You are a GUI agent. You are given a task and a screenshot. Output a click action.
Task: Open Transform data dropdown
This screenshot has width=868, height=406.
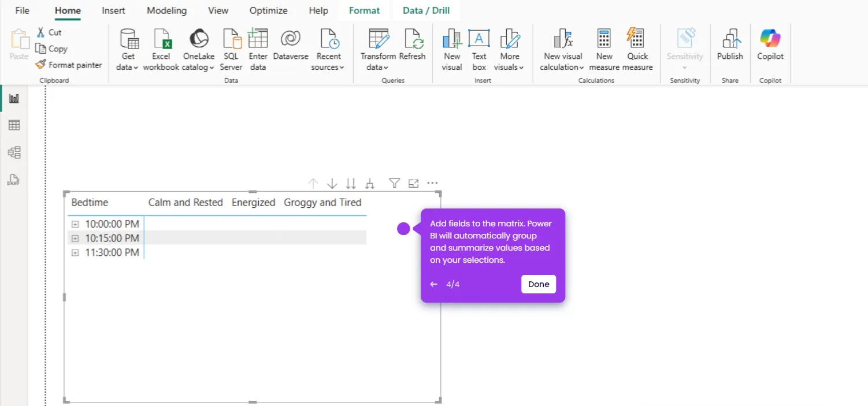click(378, 50)
